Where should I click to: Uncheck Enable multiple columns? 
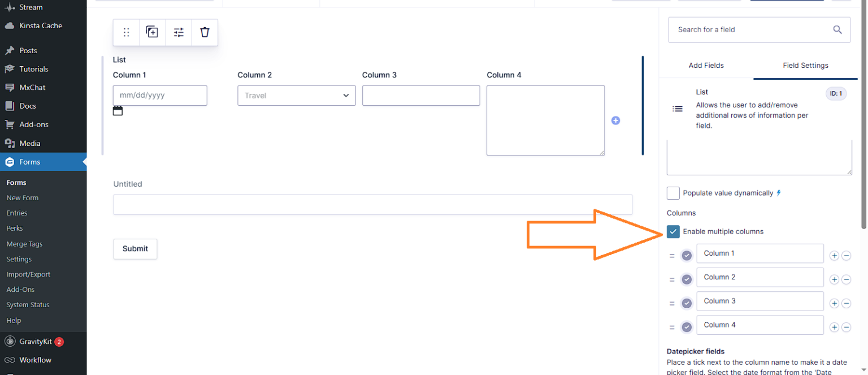672,231
